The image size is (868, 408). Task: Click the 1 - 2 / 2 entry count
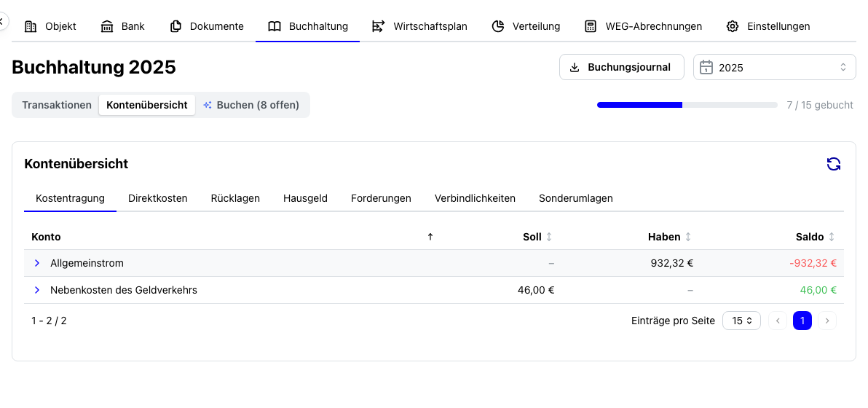(49, 321)
